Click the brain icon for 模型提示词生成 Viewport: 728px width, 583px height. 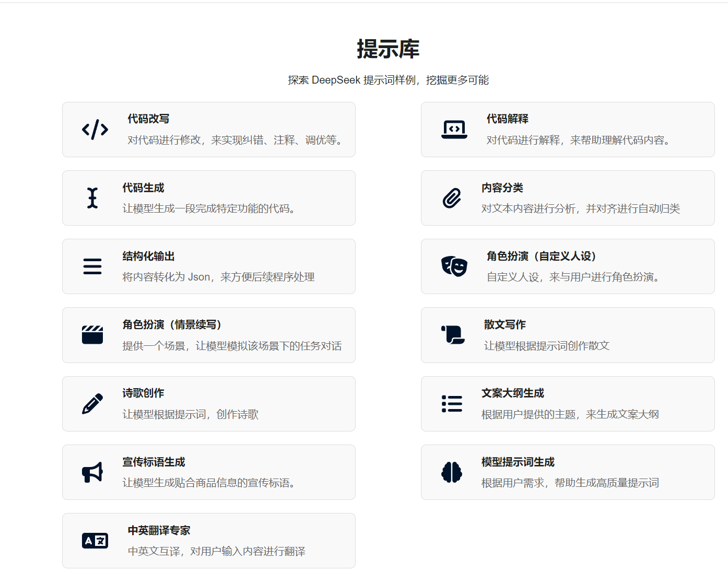coord(451,472)
